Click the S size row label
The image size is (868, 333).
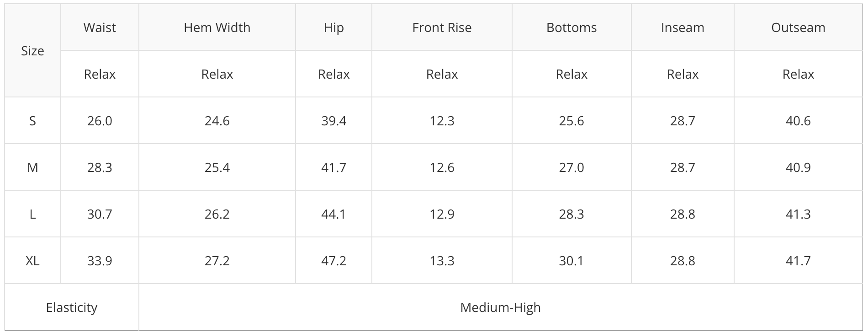[x=32, y=121]
